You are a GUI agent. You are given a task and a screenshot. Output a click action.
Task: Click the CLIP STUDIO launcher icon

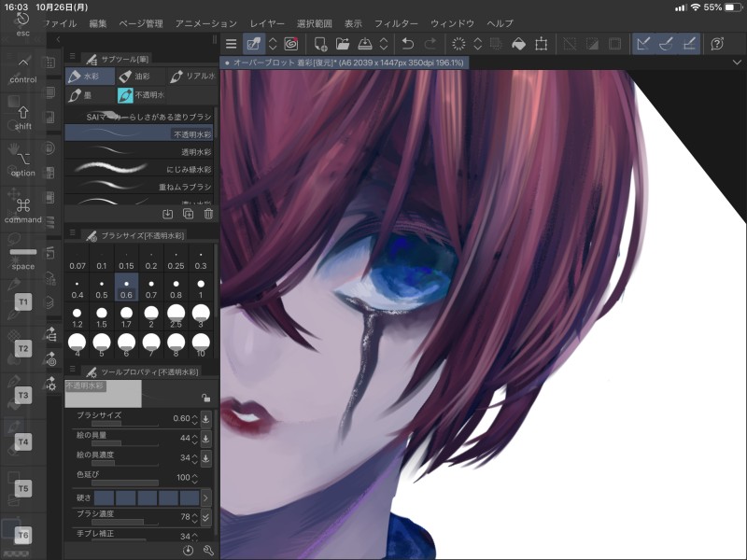click(x=253, y=44)
